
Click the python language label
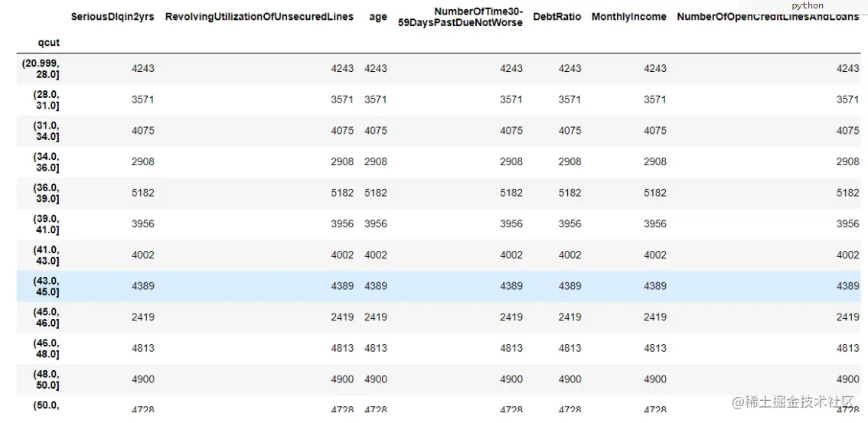[x=807, y=6]
